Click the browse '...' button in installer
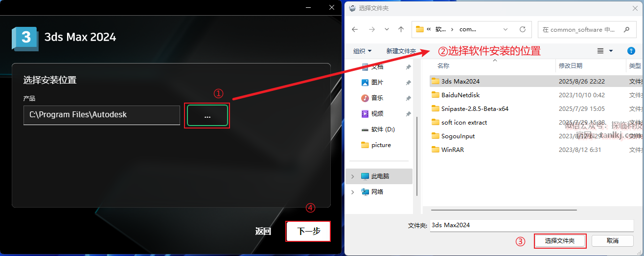Screen dimensions: 644x256 click(x=207, y=115)
